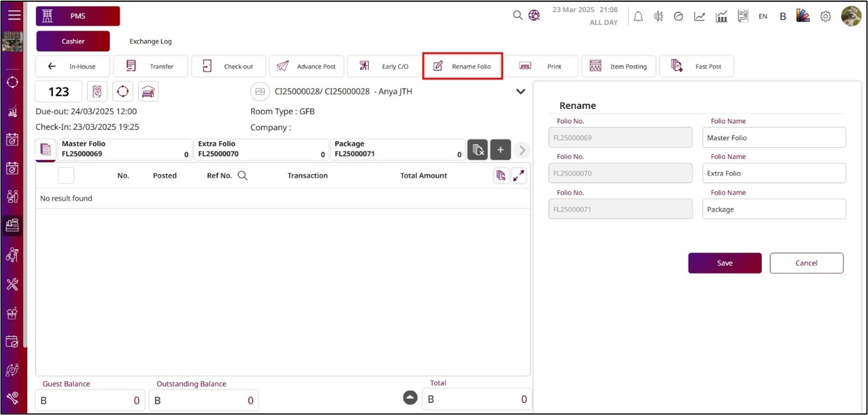The image size is (868, 415).
Task: Open the notifications bell icon
Action: (638, 16)
